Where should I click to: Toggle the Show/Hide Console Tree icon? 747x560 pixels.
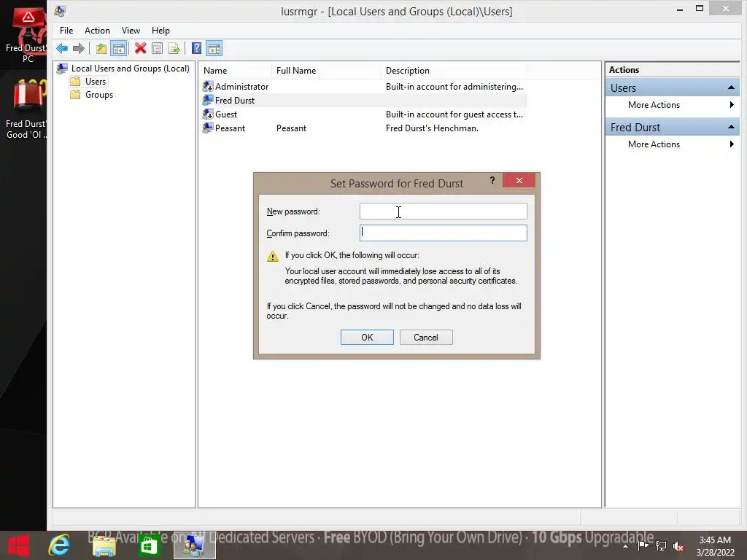point(118,48)
